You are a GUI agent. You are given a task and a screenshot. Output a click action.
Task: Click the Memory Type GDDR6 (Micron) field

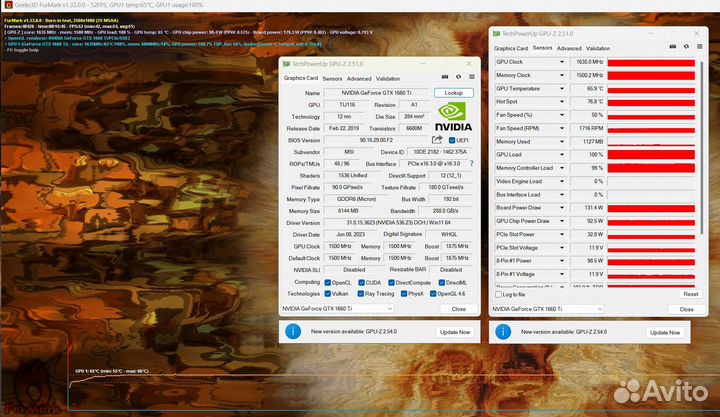click(356, 199)
